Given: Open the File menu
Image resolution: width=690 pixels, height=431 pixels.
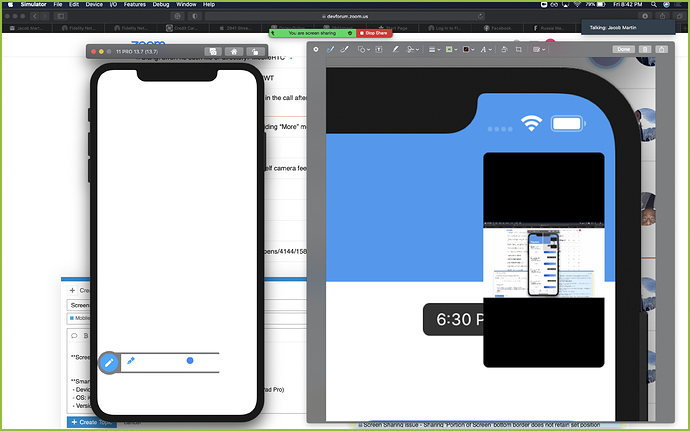Looking at the screenshot, I should 58,4.
